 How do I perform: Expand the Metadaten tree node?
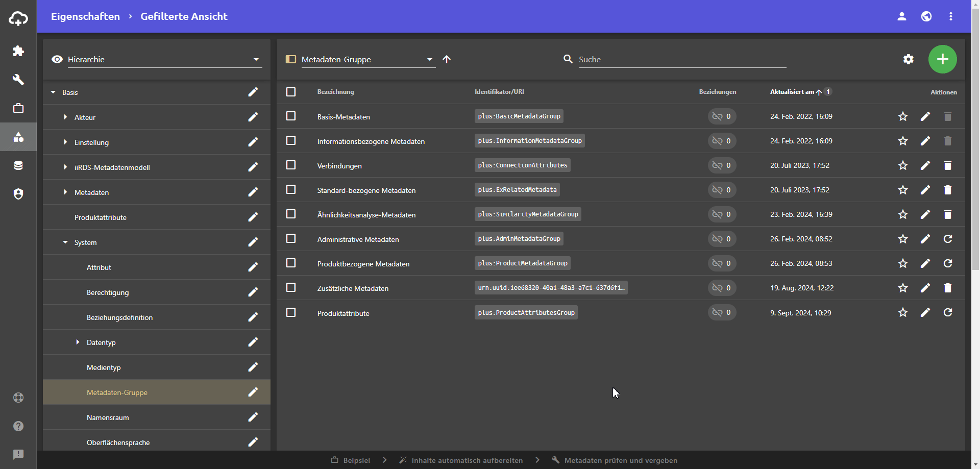coord(65,192)
